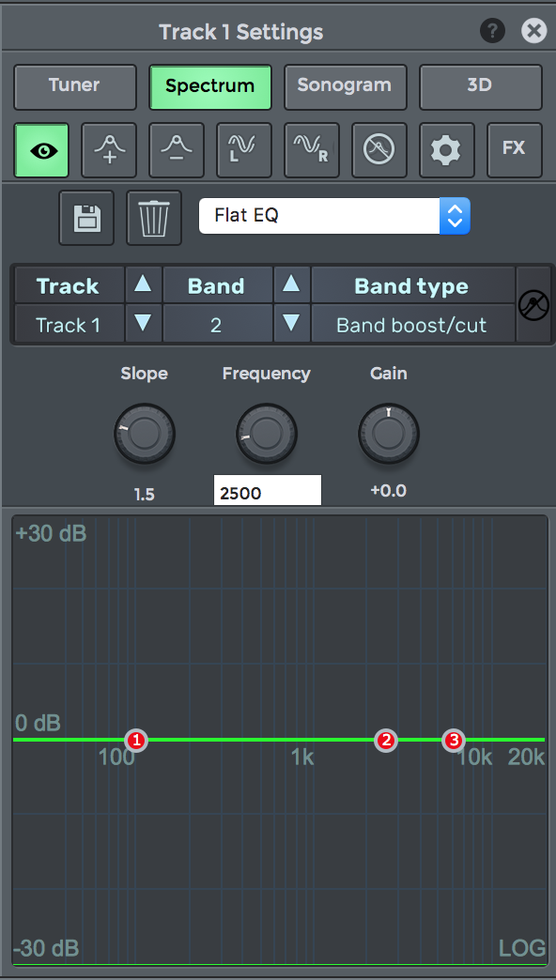
Task: Click the FX button
Action: point(514,150)
